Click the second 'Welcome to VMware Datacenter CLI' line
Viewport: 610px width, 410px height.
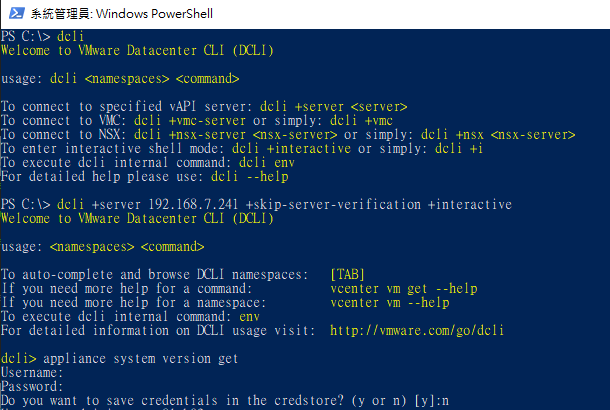(137, 219)
